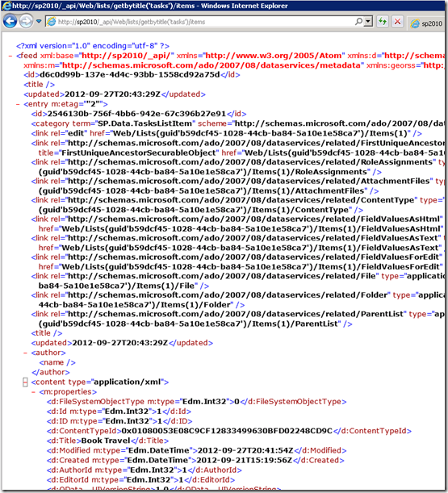This screenshot has width=448, height=493.
Task: Click the Back navigation button
Action: [10, 21]
